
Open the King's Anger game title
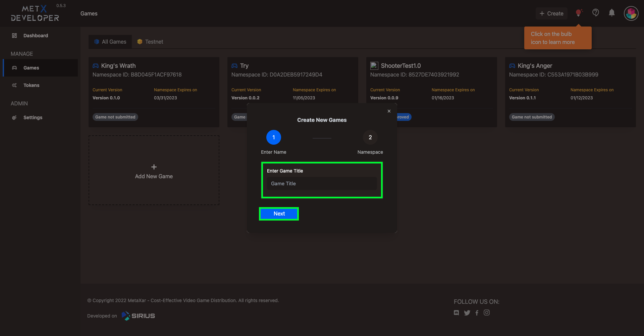535,66
